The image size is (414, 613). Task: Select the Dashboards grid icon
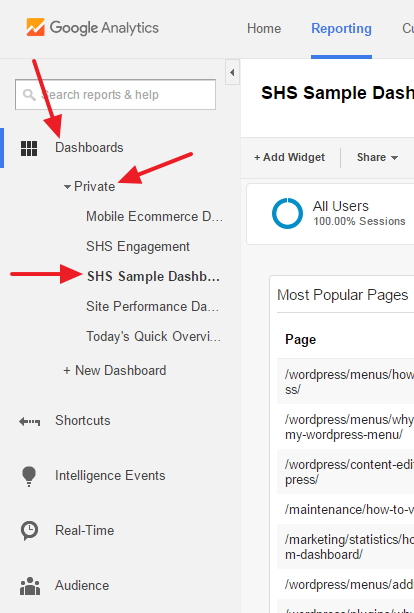click(29, 149)
